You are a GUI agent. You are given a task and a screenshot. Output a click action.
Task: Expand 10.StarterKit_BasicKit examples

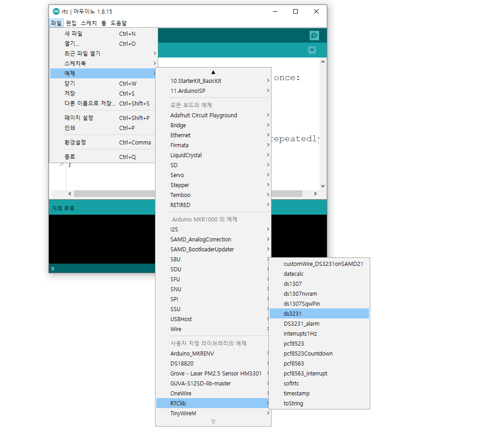pos(213,81)
